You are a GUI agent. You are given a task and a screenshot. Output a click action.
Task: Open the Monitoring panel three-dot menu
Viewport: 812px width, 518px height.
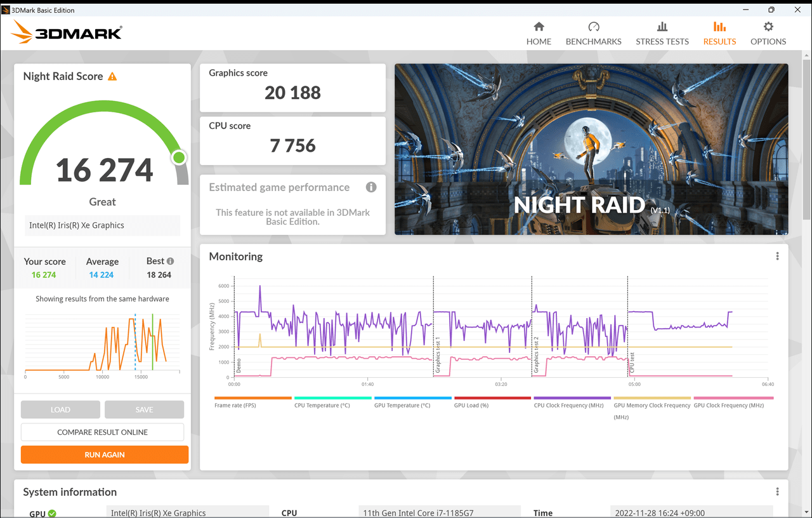tap(777, 256)
